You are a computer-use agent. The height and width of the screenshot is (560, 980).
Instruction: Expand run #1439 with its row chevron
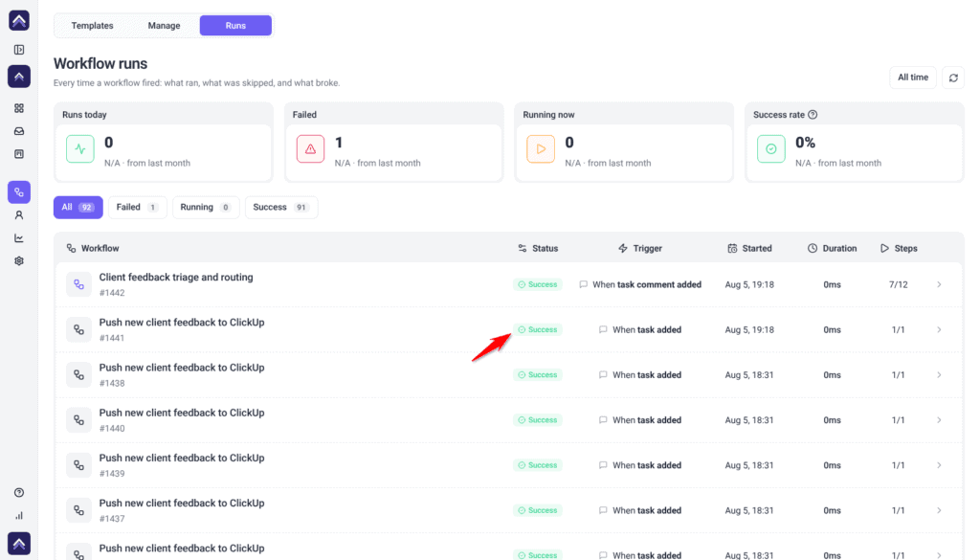coord(939,465)
